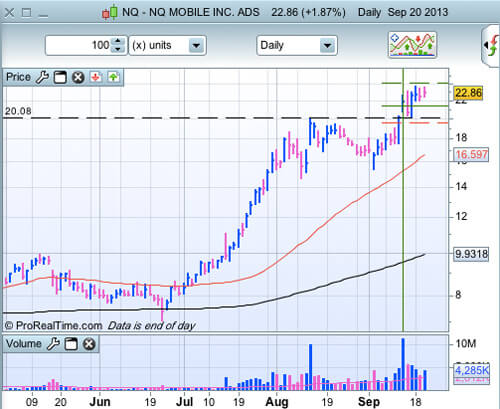Decrease units count with stepper down arrow

118,49
